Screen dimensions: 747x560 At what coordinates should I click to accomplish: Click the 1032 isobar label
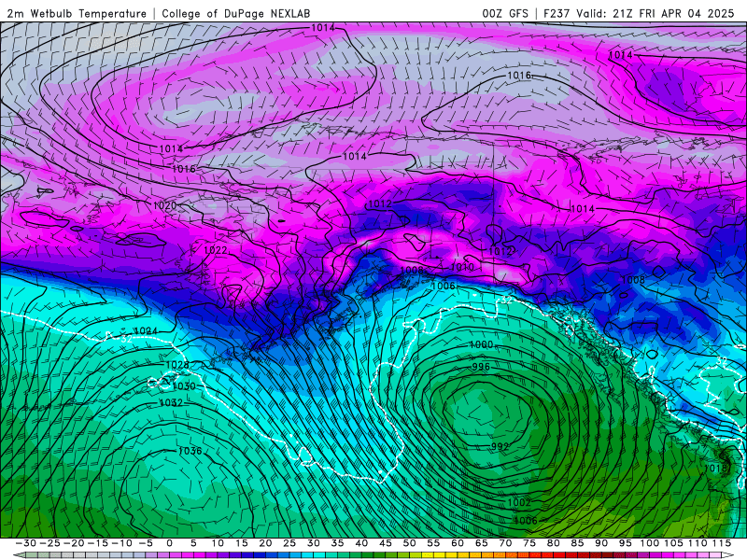[x=171, y=403]
